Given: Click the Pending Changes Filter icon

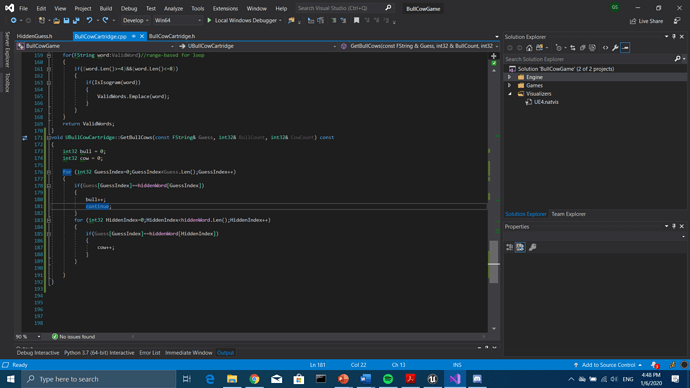Looking at the screenshot, I should 558,48.
